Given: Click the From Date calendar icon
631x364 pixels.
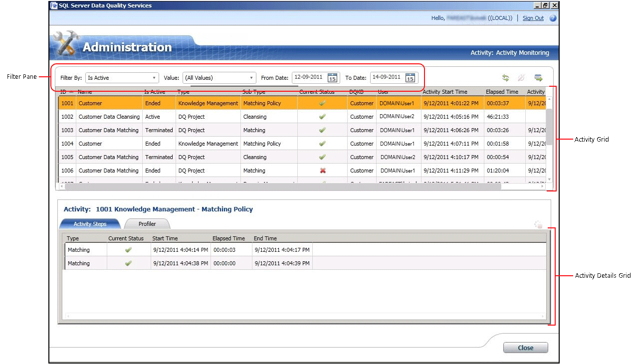Looking at the screenshot, I should coord(332,78).
